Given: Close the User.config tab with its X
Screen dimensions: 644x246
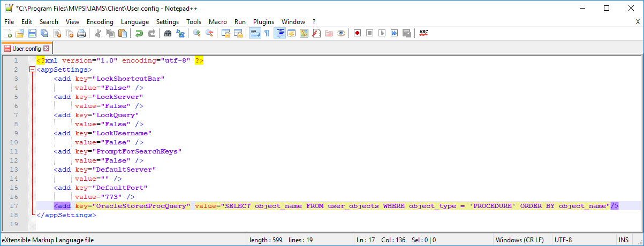Looking at the screenshot, I should (46, 49).
